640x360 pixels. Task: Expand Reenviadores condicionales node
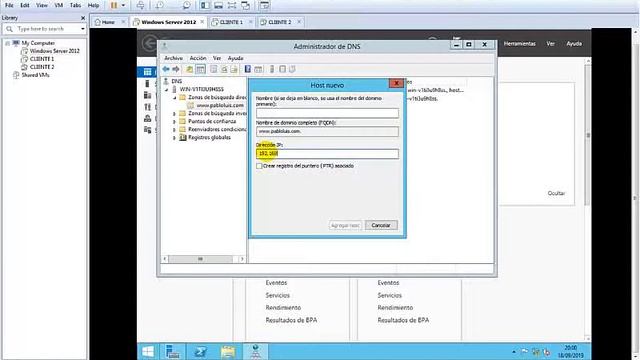click(174, 130)
